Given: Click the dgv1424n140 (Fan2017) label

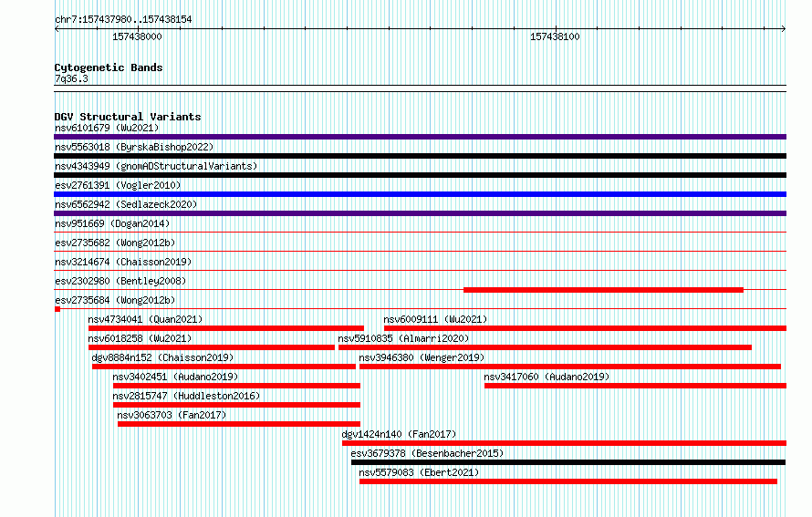Looking at the screenshot, I should (x=400, y=434).
